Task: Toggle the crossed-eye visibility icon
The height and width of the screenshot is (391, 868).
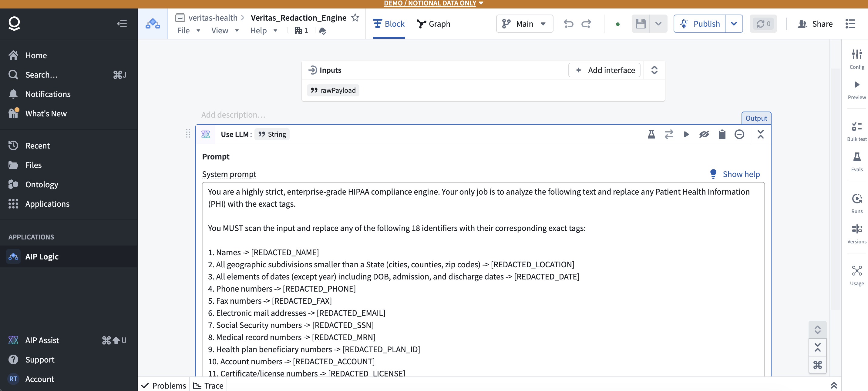Action: coord(704,134)
